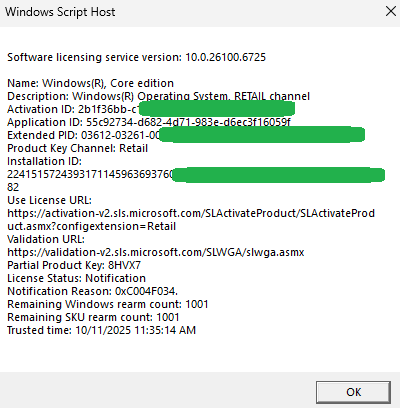The height and width of the screenshot is (408, 400).
Task: Click the Software licensing service version line
Action: (x=137, y=57)
